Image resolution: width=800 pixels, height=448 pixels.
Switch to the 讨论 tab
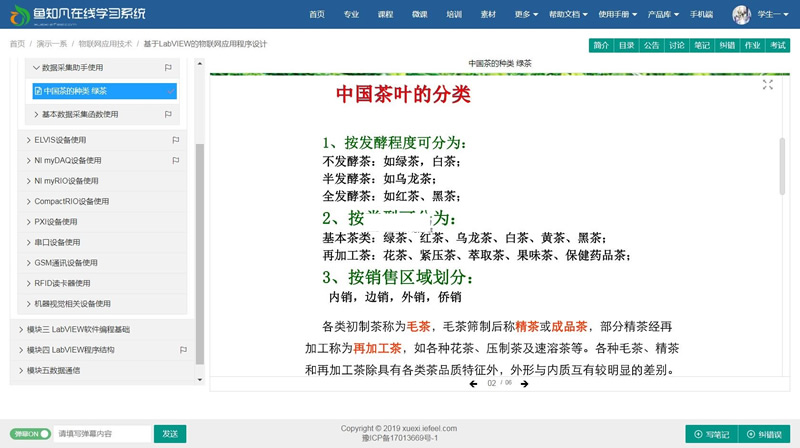coord(677,45)
